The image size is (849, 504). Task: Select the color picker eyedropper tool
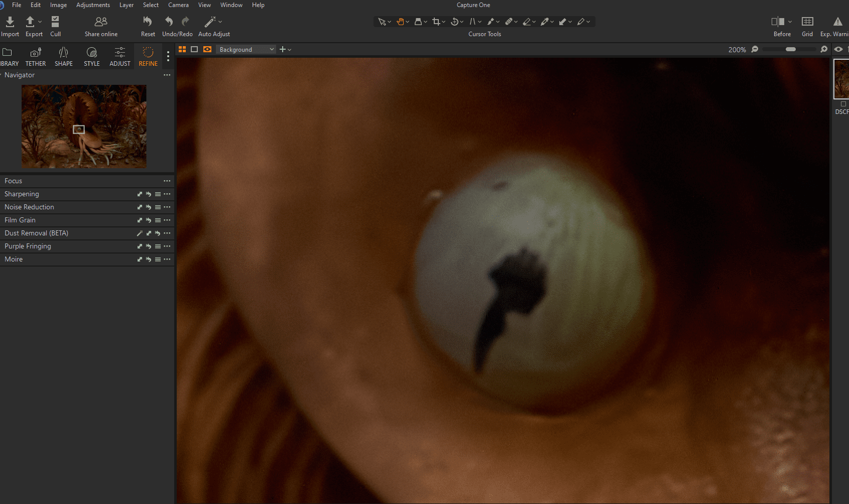pyautogui.click(x=545, y=22)
